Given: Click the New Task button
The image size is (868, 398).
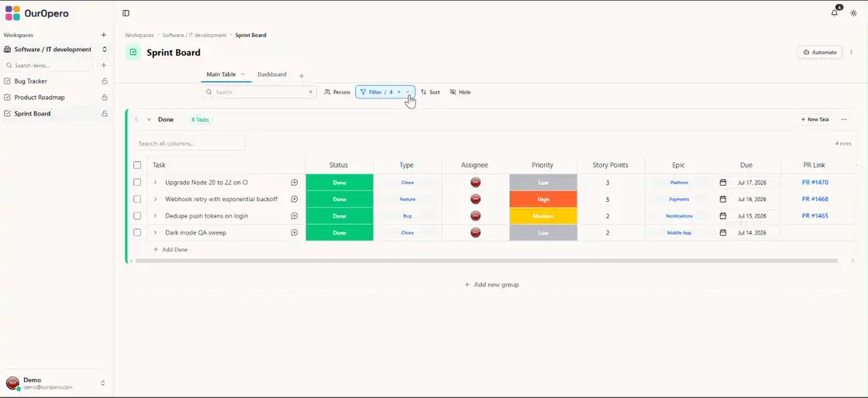Looking at the screenshot, I should click(x=815, y=119).
